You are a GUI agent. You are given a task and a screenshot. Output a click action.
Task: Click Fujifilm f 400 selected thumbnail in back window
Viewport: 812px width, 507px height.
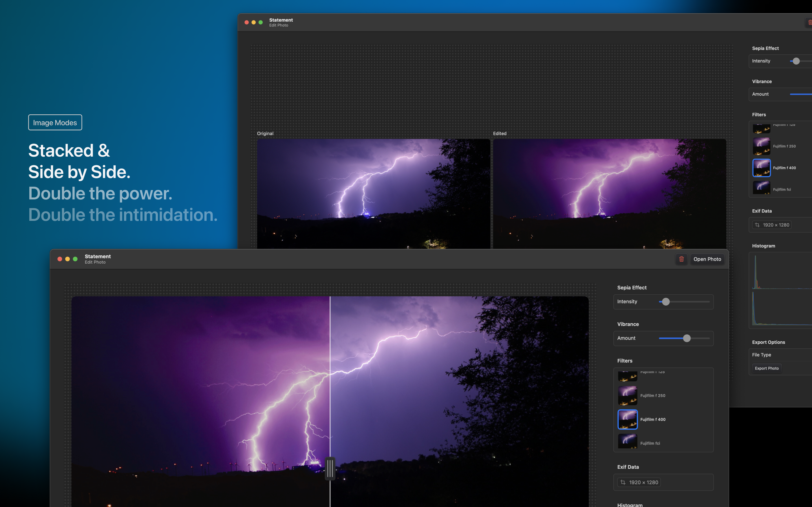[x=761, y=168]
